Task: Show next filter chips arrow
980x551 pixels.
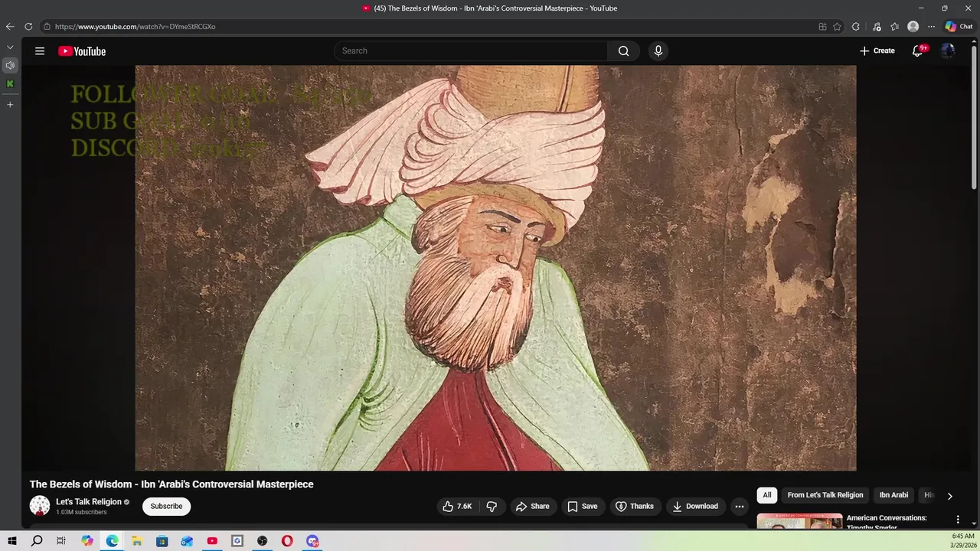Action: tap(949, 496)
